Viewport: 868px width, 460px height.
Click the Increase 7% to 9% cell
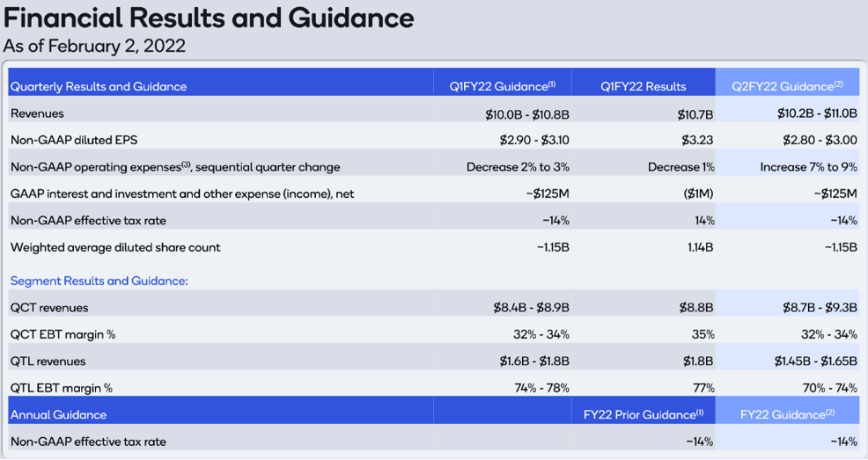tap(808, 167)
